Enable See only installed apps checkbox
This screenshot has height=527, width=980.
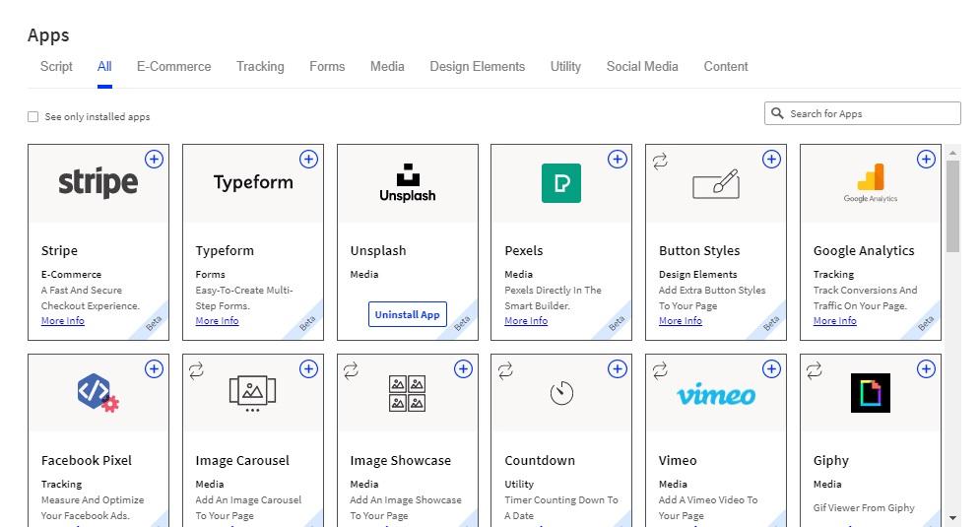(33, 117)
